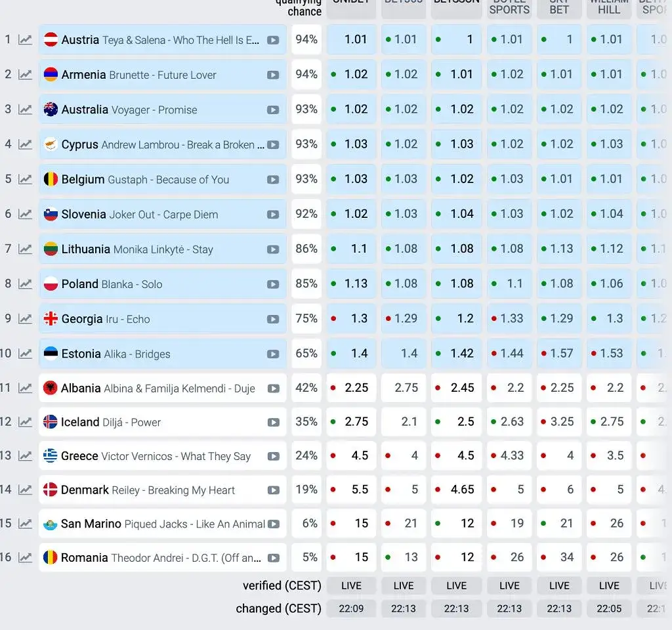Open the odds history chart for Iceland
Screen dimensions: 672x630
click(26, 422)
